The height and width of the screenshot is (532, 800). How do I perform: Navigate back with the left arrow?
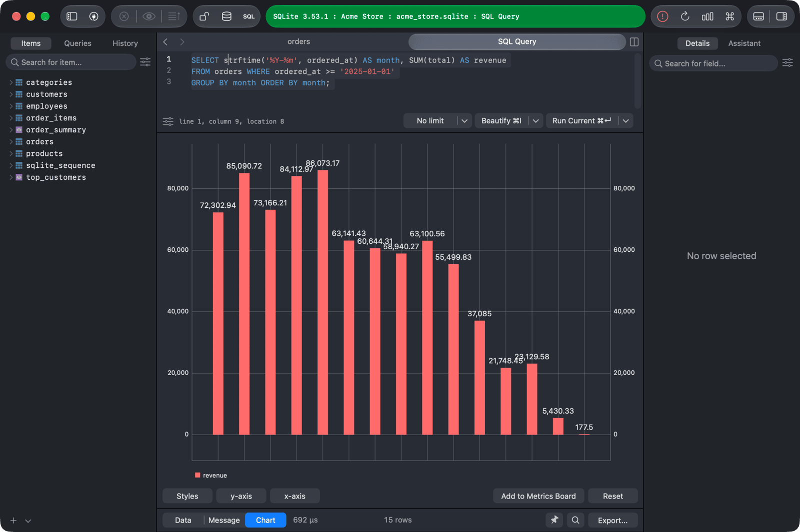click(x=165, y=42)
